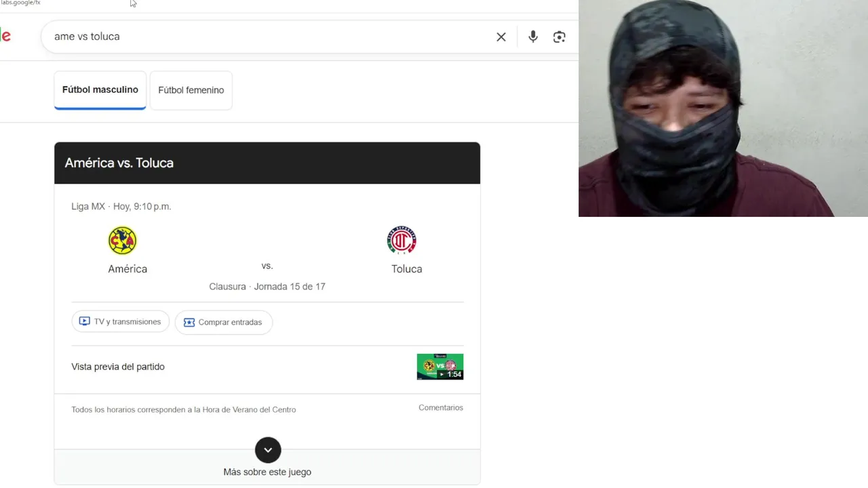The width and height of the screenshot is (868, 488).
Task: Click the Google logo
Action: point(5,37)
